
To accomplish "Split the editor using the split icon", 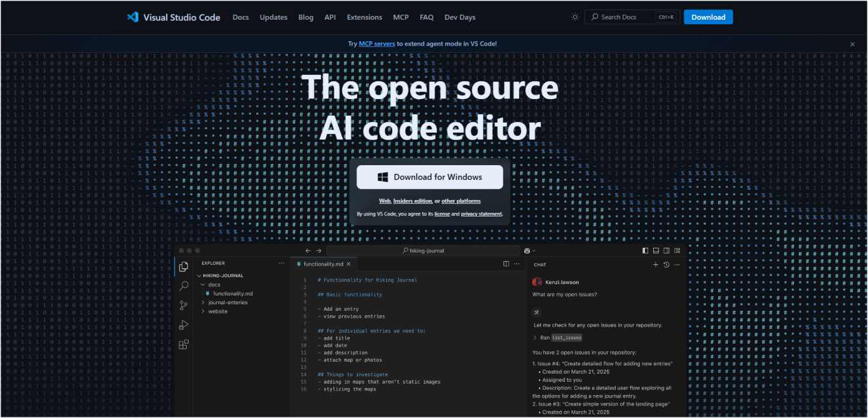I will coord(506,264).
